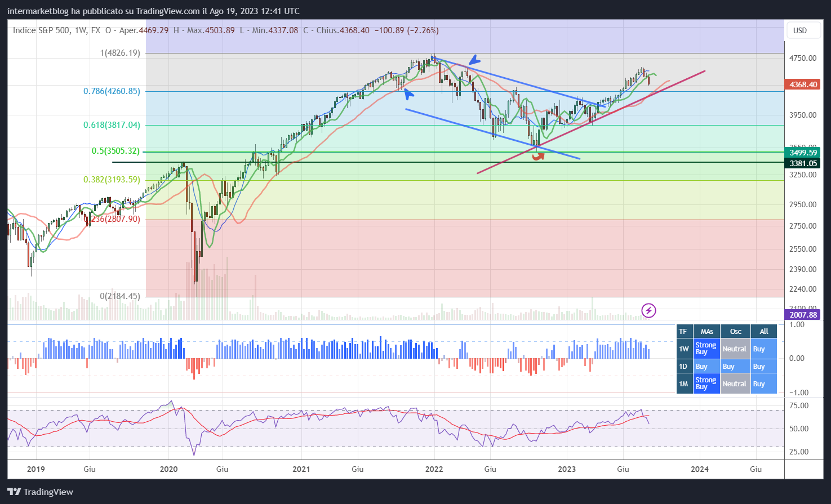Click the high value Max.4503.89
The width and height of the screenshot is (831, 504).
point(211,30)
